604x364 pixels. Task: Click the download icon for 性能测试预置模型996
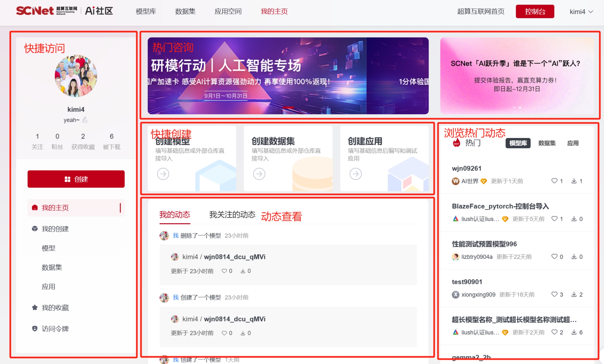tap(574, 256)
